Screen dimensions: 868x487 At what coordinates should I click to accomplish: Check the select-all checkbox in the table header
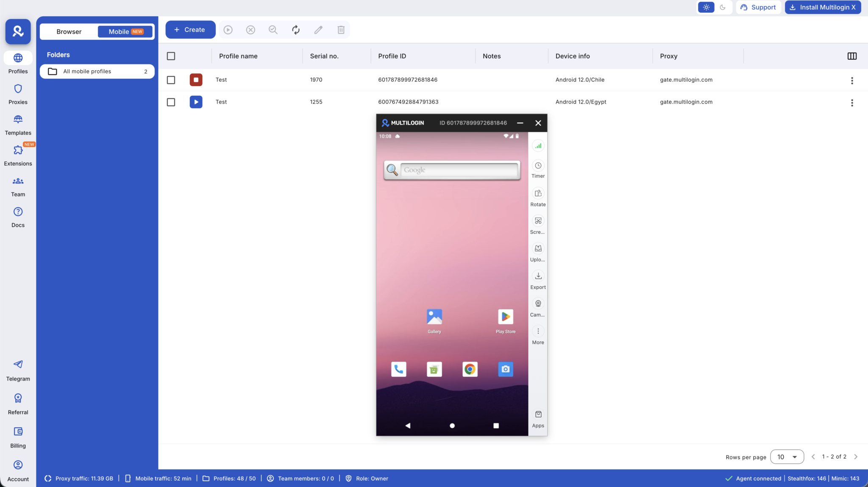point(171,56)
